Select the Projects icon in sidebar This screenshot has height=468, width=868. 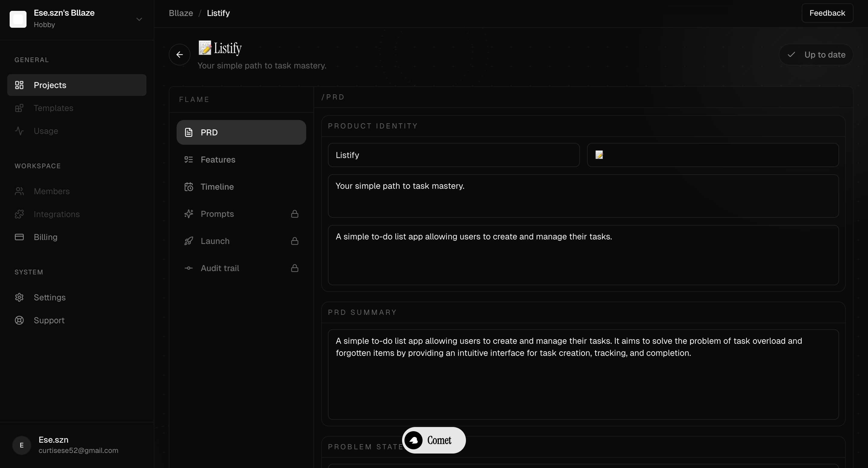[19, 85]
